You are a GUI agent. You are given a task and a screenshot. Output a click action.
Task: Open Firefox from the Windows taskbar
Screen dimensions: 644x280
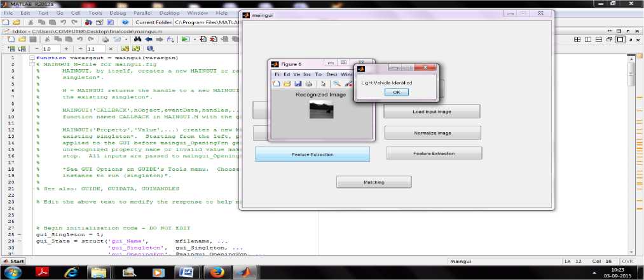pyautogui.click(x=217, y=272)
